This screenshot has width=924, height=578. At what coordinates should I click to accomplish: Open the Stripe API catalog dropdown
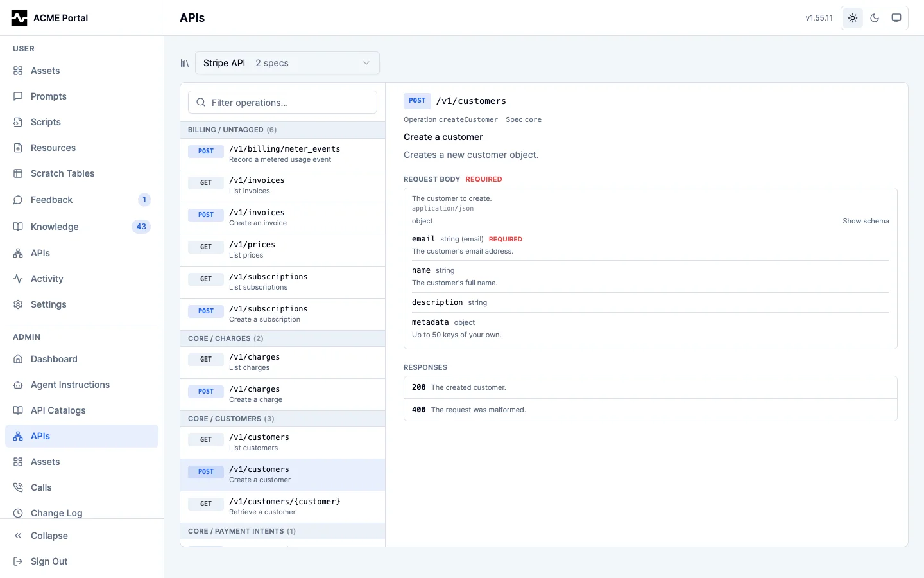pyautogui.click(x=287, y=63)
